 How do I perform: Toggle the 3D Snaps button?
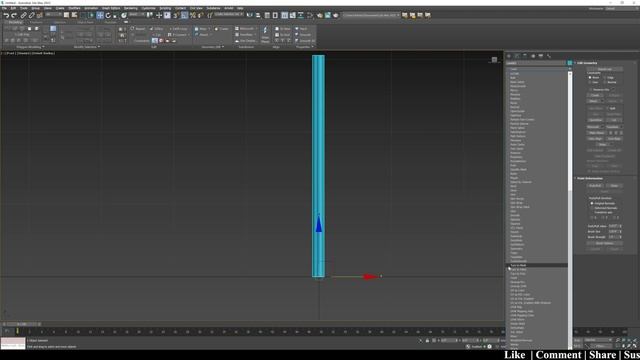coord(176,16)
